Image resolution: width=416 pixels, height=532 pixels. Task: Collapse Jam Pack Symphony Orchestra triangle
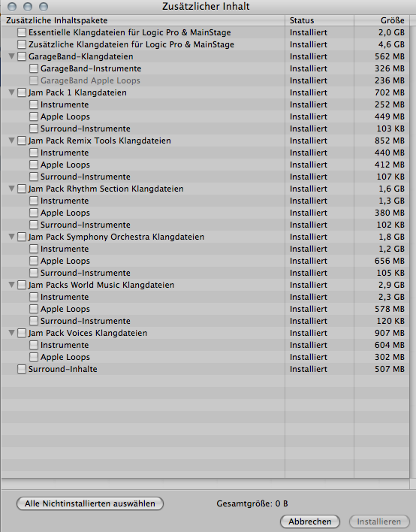(x=11, y=237)
